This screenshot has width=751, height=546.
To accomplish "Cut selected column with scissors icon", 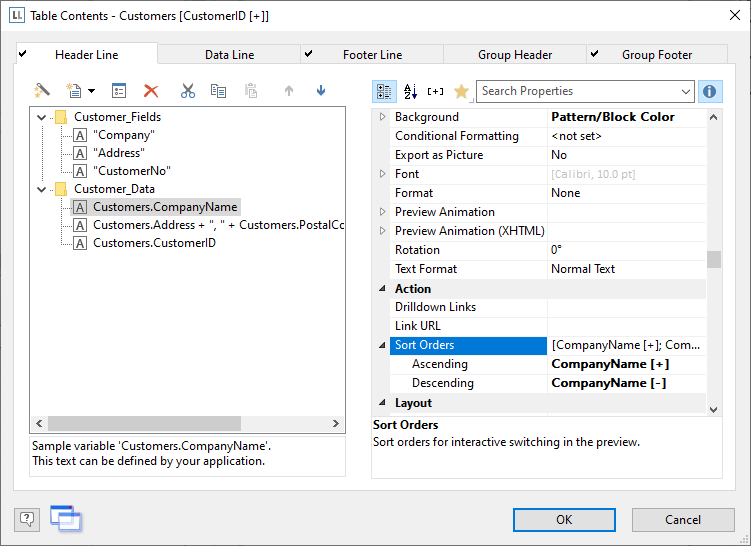I will (188, 91).
